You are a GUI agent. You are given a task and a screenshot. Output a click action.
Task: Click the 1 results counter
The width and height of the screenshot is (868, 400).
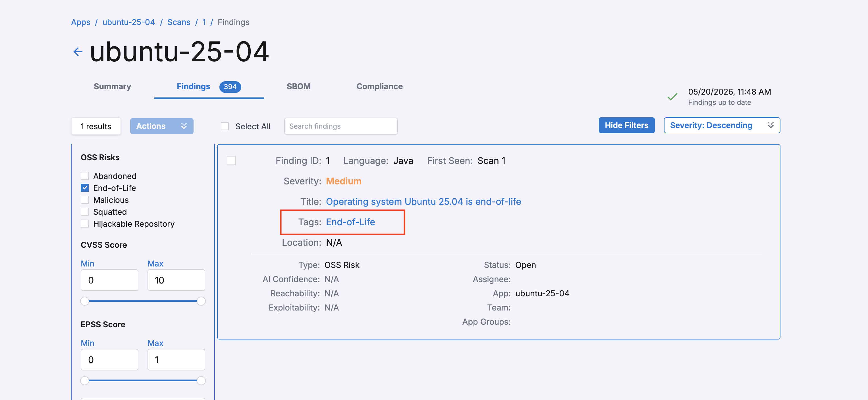(96, 126)
